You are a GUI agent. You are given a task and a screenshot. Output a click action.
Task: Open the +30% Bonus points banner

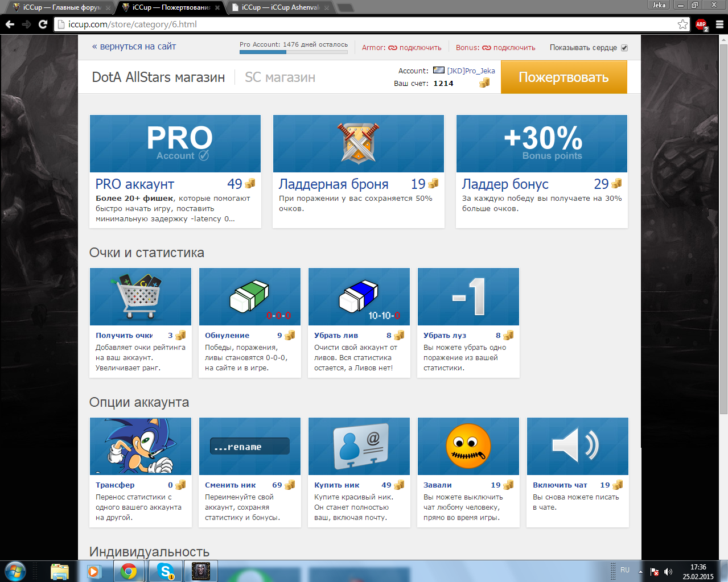click(x=542, y=143)
